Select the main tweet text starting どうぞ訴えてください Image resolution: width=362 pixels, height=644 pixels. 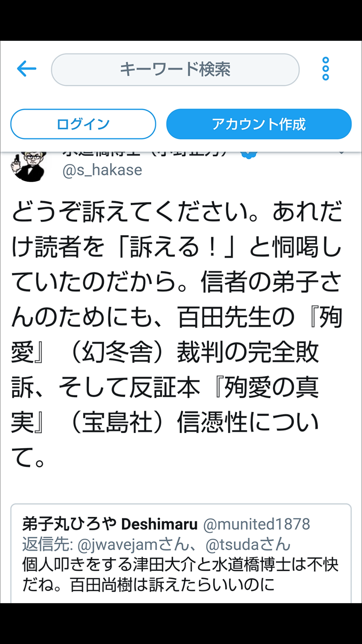pyautogui.click(x=177, y=333)
